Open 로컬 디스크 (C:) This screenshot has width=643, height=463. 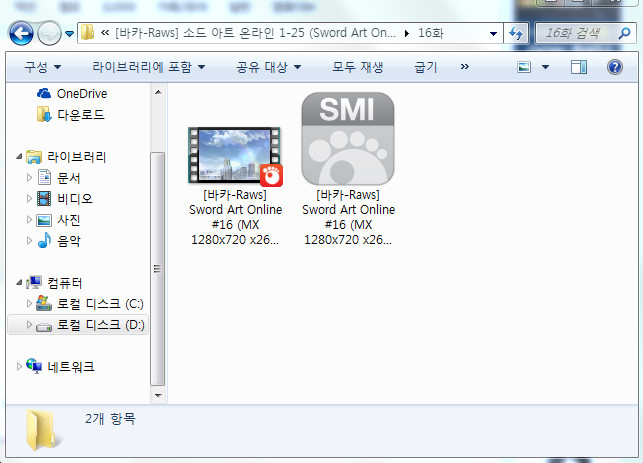coord(100,304)
